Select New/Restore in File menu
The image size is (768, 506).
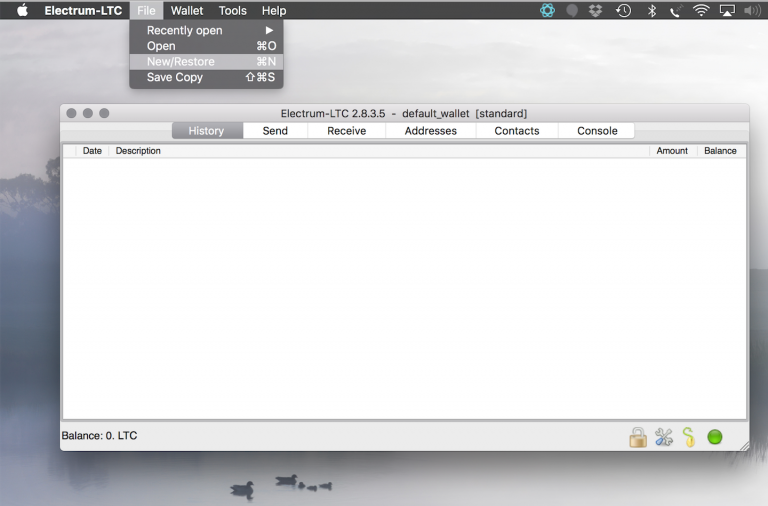206,62
